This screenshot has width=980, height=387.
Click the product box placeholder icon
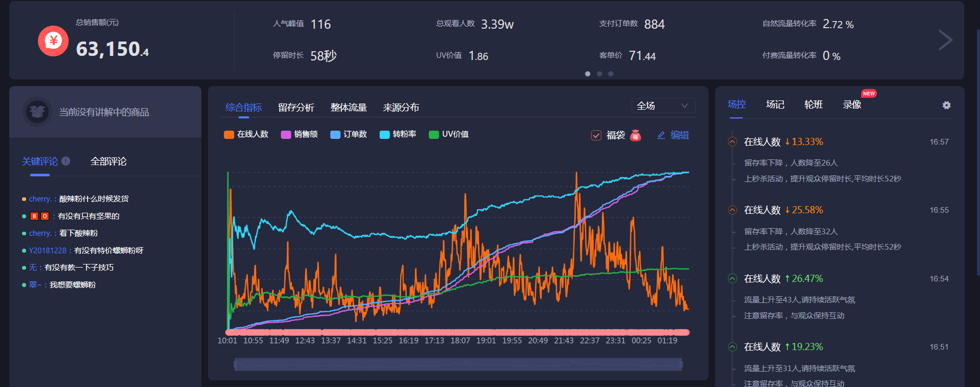(x=37, y=111)
